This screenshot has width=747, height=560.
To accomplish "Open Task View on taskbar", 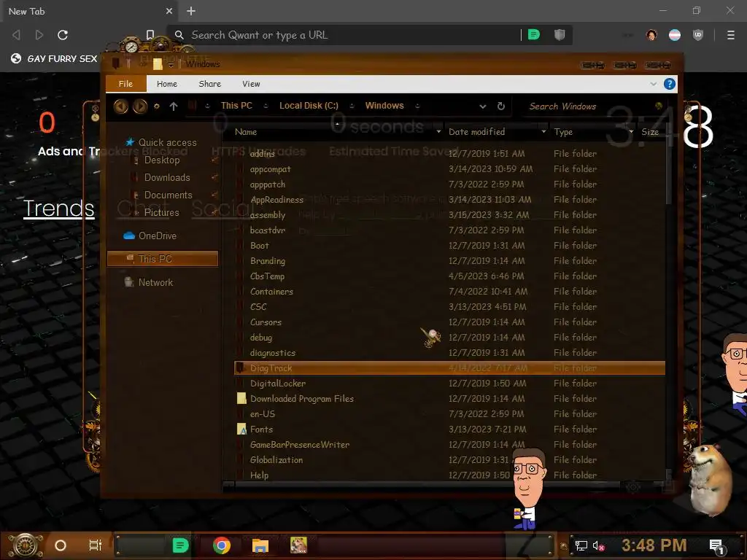I will tap(96, 545).
